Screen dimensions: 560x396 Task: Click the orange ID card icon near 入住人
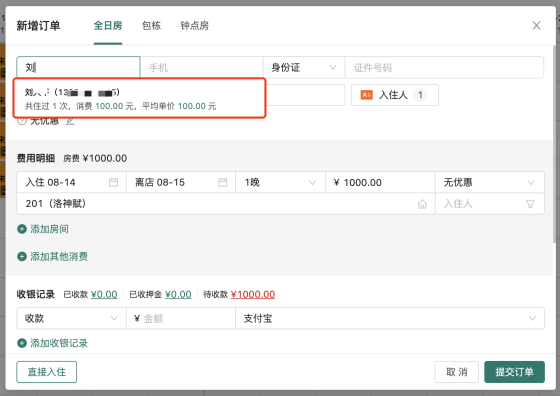click(x=366, y=95)
